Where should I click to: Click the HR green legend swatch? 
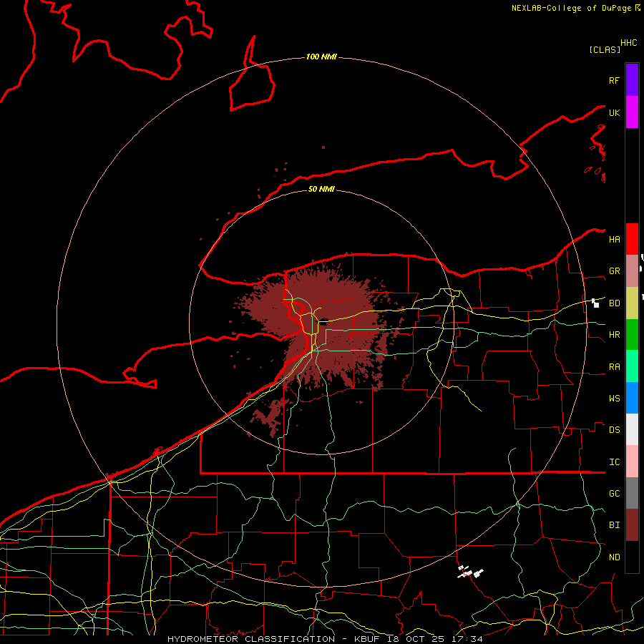point(632,335)
